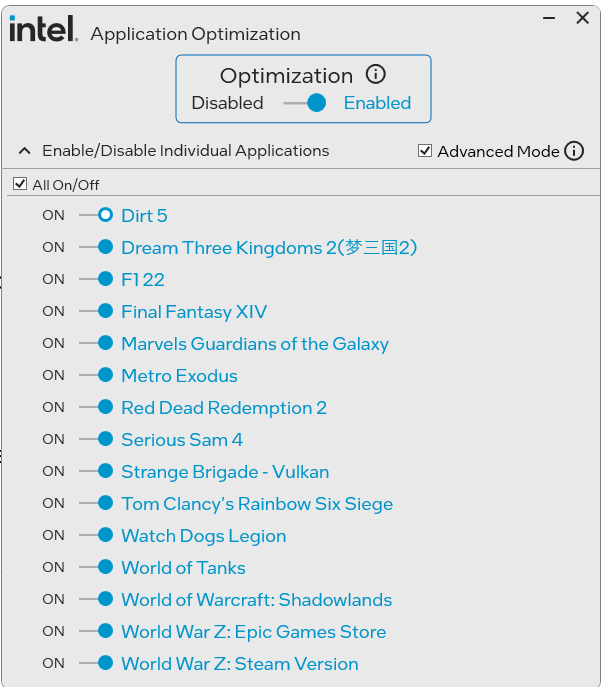Turn off the Dirt 5 toggle
The image size is (602, 687).
click(96, 215)
